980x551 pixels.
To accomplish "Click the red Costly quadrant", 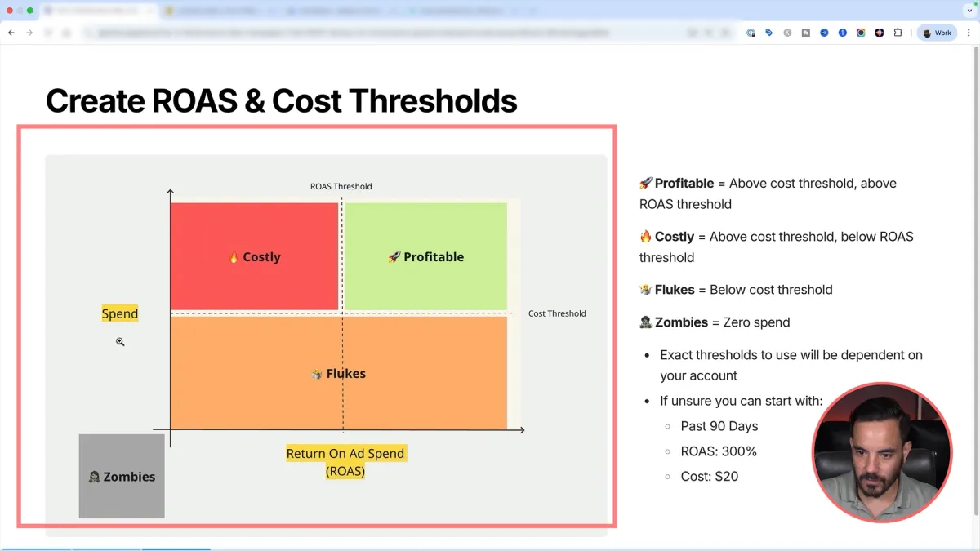I will click(254, 256).
